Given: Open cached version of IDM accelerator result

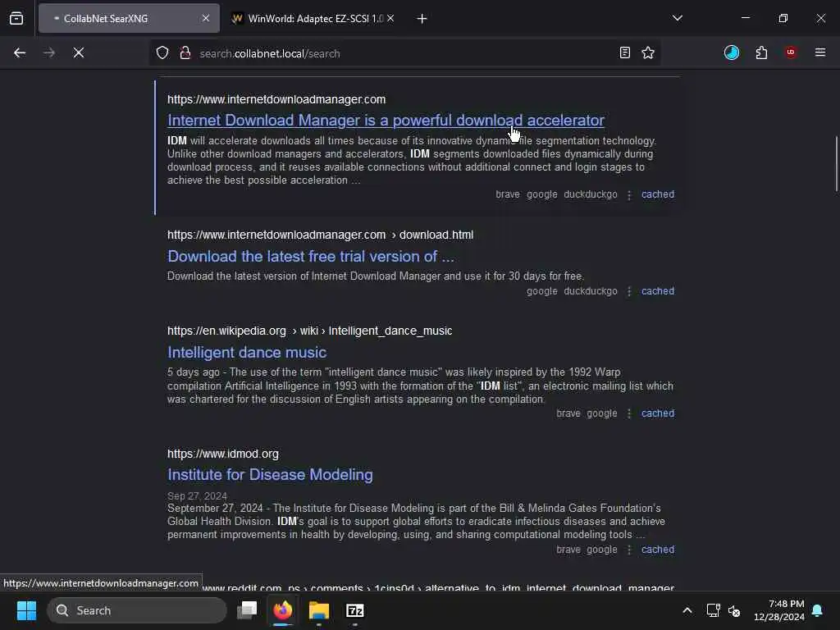Looking at the screenshot, I should (658, 194).
